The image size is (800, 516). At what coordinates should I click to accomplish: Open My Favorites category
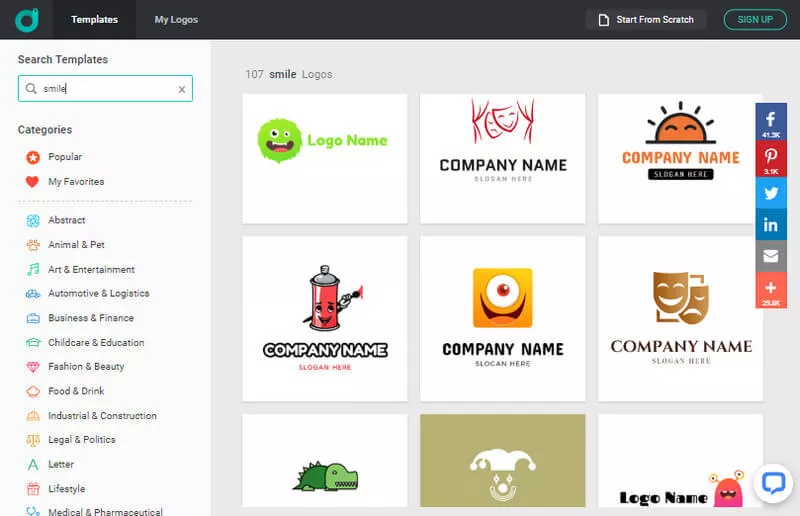(x=76, y=181)
